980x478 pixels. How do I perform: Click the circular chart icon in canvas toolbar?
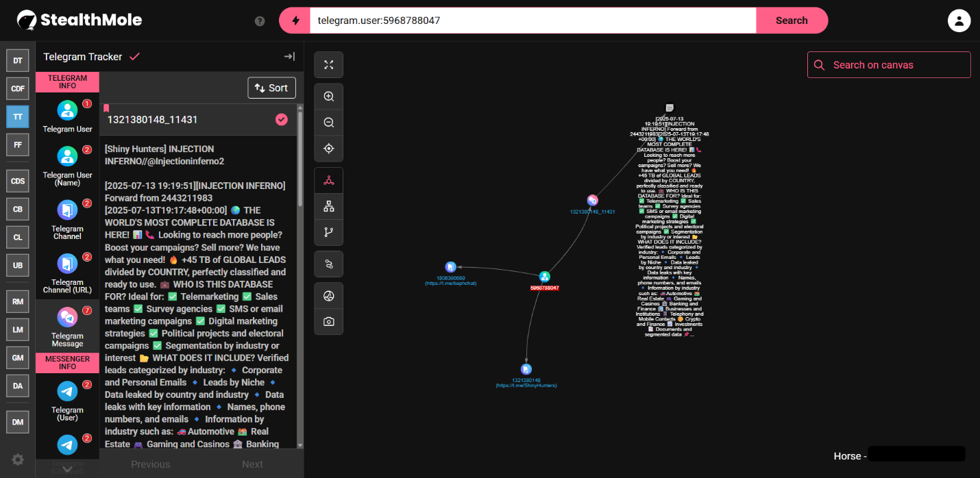tap(329, 296)
